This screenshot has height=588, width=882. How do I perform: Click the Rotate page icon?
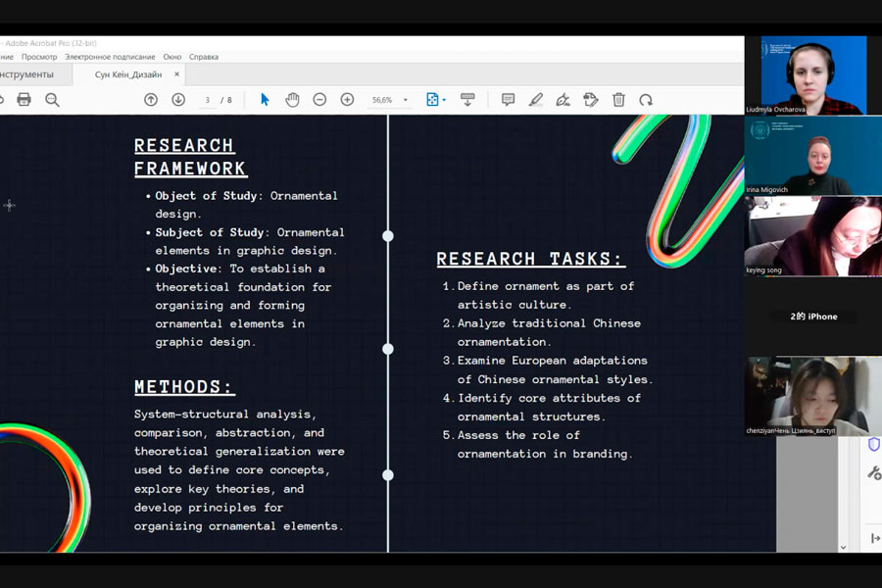click(x=646, y=100)
